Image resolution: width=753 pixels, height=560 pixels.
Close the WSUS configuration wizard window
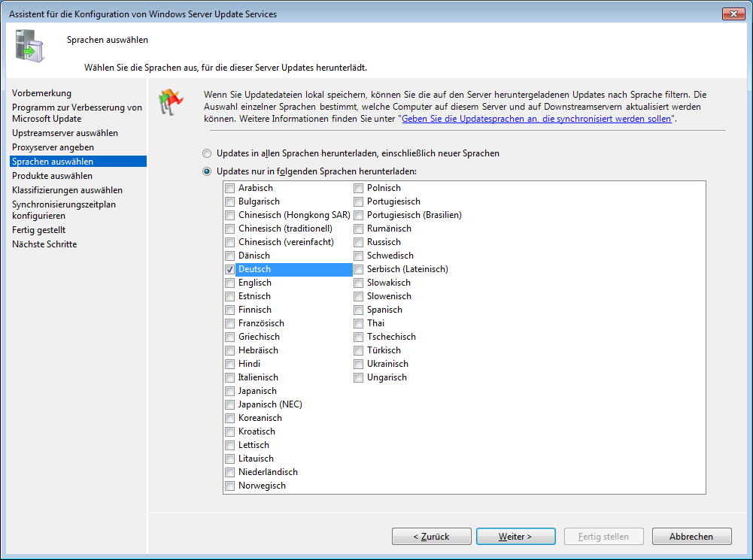[x=733, y=14]
